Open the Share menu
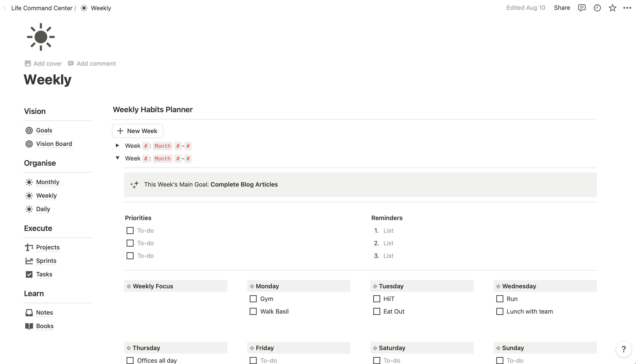Screen dimensions: 636x364 click(562, 8)
